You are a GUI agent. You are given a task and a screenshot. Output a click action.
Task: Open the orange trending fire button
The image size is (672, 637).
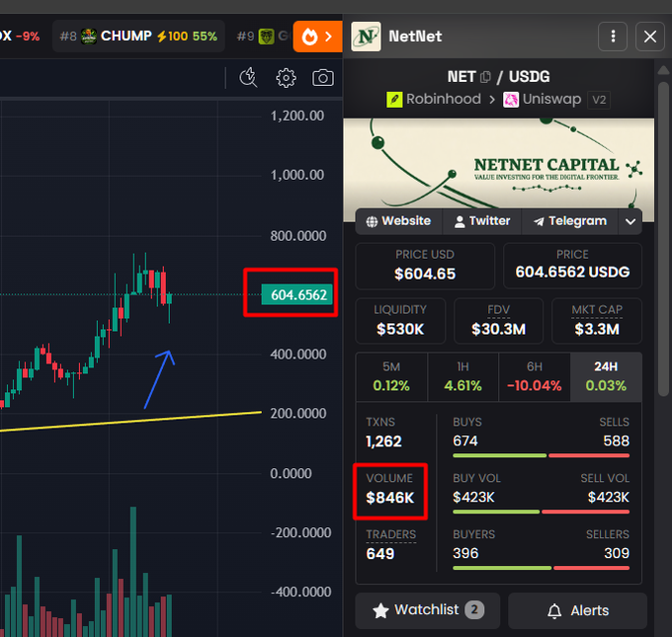click(x=317, y=37)
